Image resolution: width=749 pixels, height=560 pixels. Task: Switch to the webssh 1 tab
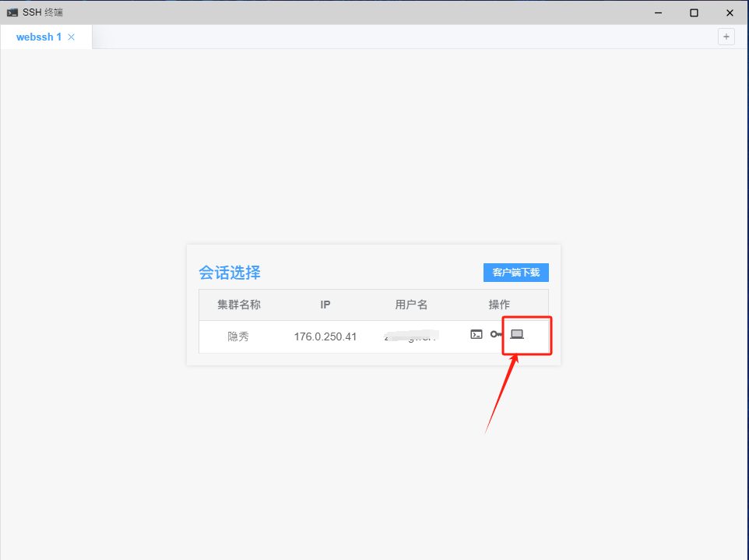click(39, 37)
